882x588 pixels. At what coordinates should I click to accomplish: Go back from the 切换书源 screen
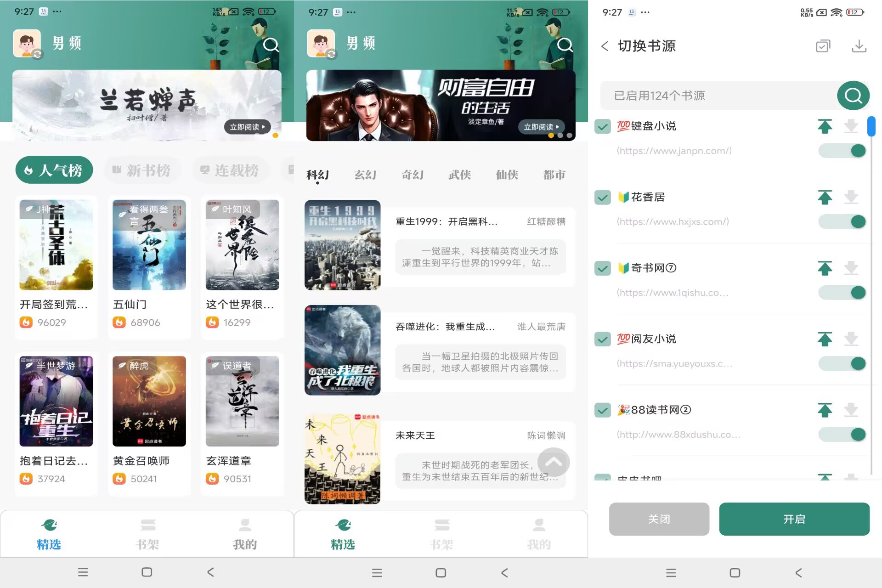tap(605, 46)
